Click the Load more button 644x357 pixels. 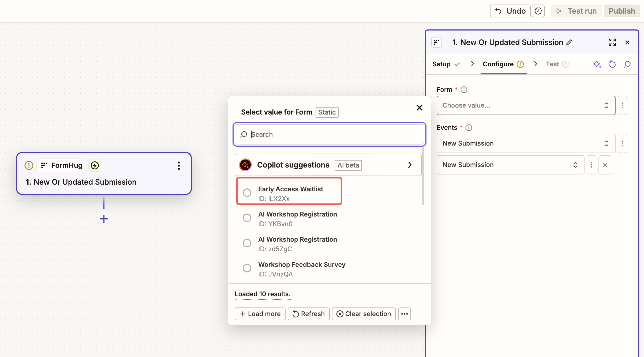tap(260, 314)
